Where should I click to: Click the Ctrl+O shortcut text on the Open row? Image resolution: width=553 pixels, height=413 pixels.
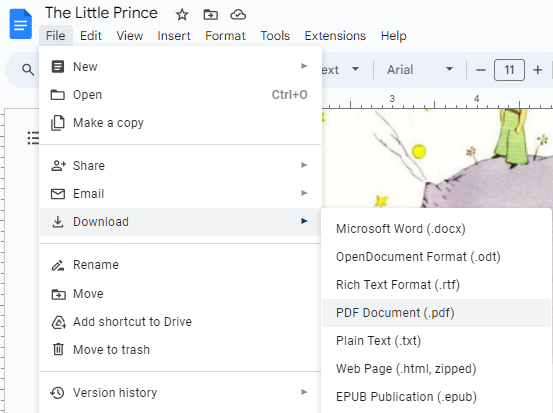click(289, 95)
